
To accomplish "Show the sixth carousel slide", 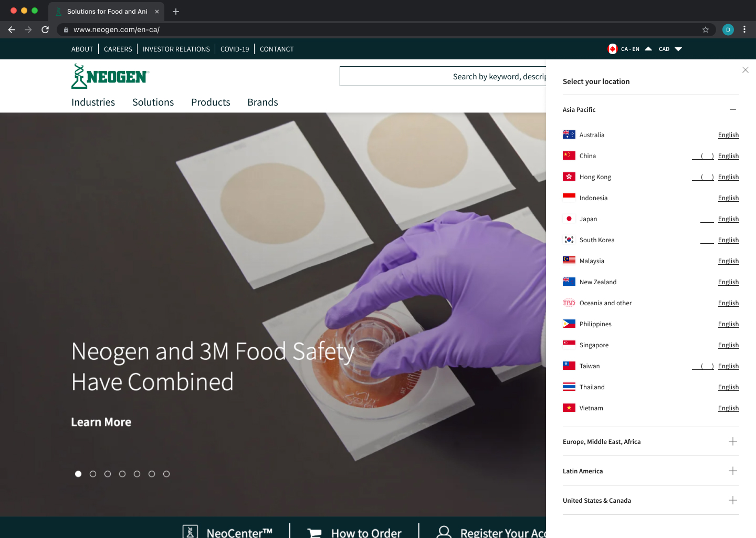I will click(152, 474).
